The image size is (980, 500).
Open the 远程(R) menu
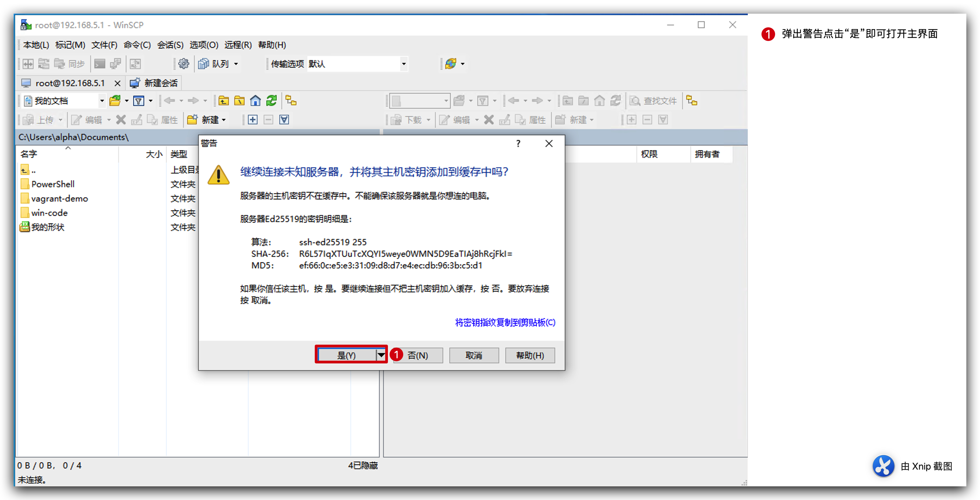click(x=238, y=45)
